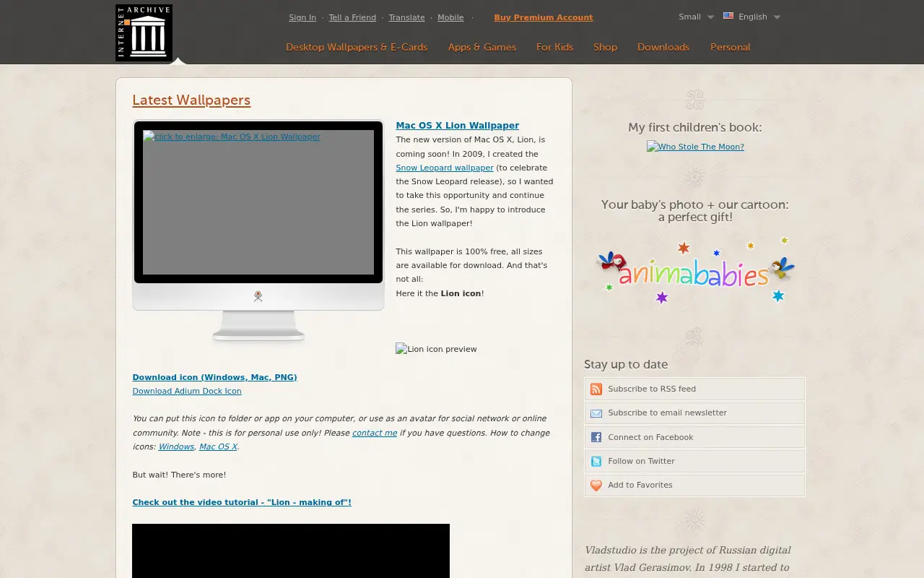Click the black video player area
This screenshot has width=924, height=578.
[x=291, y=551]
